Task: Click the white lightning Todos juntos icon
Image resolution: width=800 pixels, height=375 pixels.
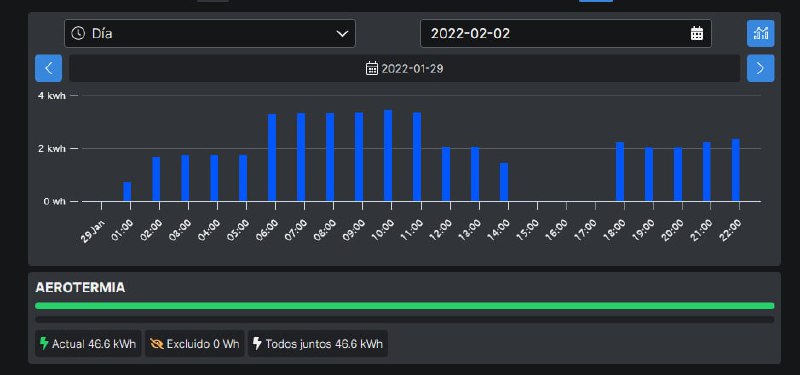Action: (257, 343)
